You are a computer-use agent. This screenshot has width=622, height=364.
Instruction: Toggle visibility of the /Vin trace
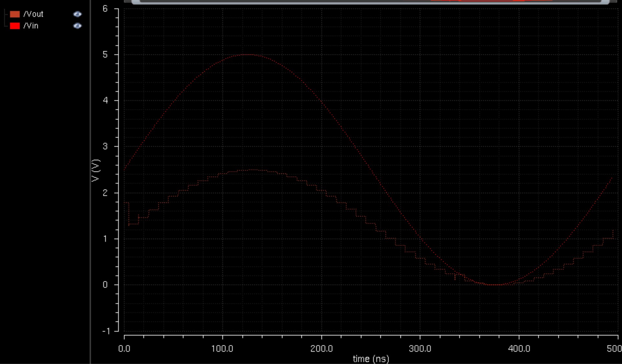(x=77, y=26)
